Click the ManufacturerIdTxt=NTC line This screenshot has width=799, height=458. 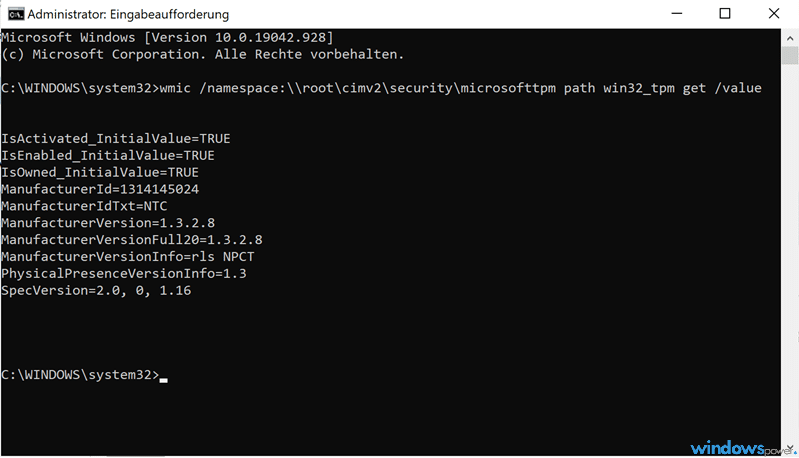tap(84, 206)
